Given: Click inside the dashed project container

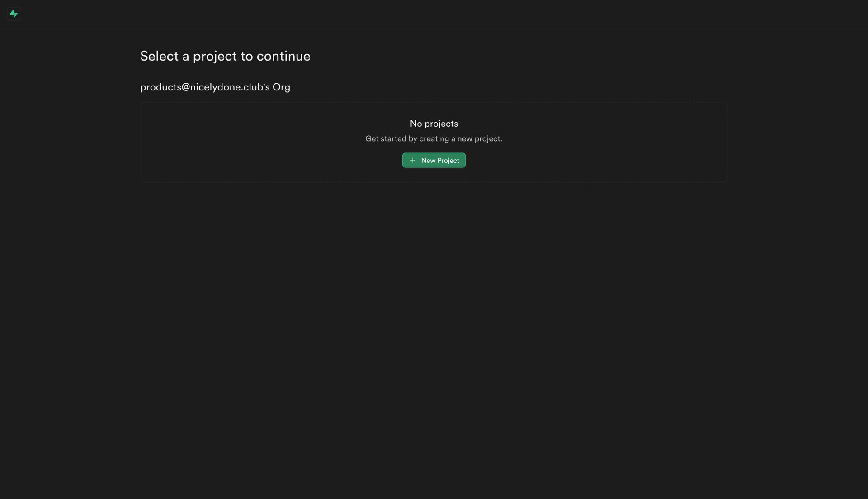Looking at the screenshot, I should click(x=434, y=142).
